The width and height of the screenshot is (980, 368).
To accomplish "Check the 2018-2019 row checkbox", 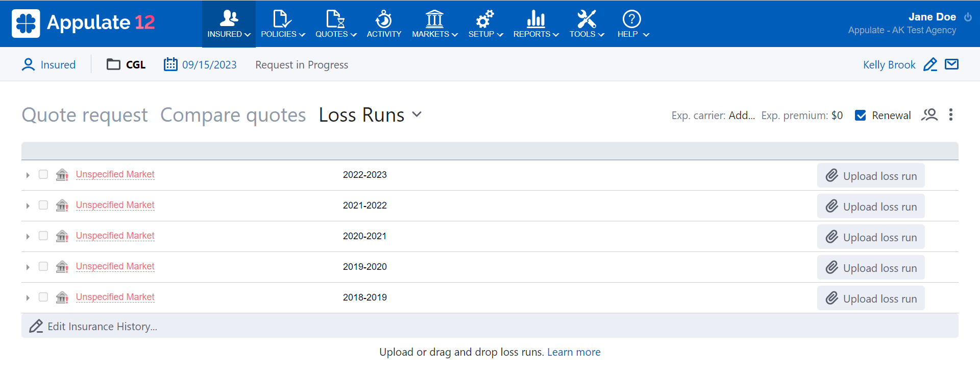I will [x=43, y=297].
